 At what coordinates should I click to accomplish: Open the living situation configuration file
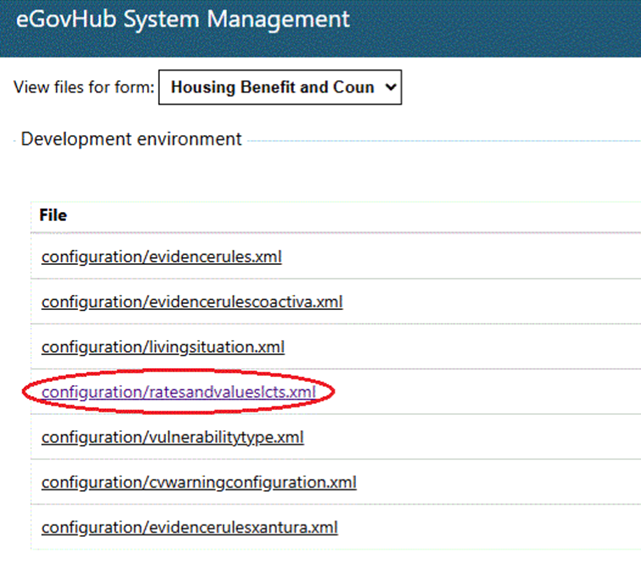(163, 347)
